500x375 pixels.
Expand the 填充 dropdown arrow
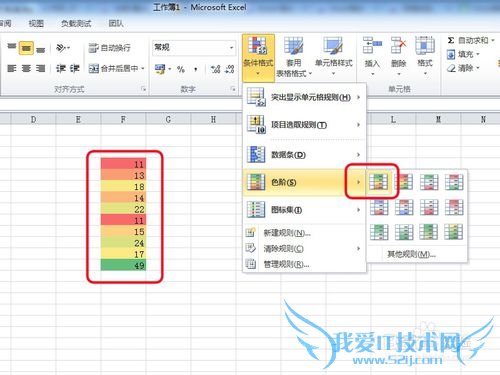(478, 54)
